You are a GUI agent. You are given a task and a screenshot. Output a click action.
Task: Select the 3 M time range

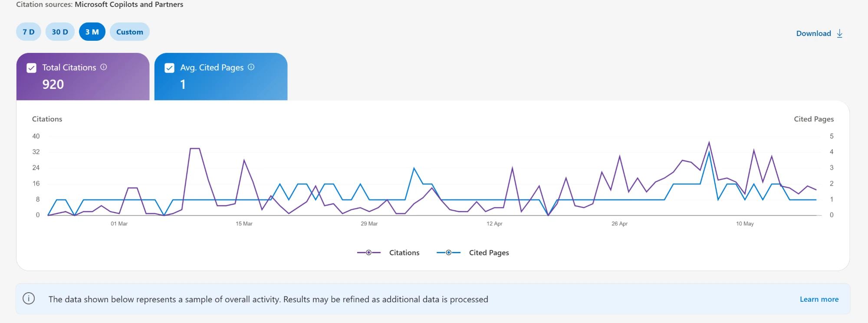(x=92, y=32)
